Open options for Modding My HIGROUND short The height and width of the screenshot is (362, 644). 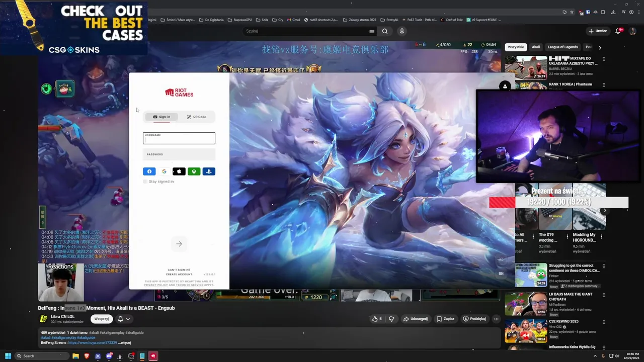(x=600, y=235)
